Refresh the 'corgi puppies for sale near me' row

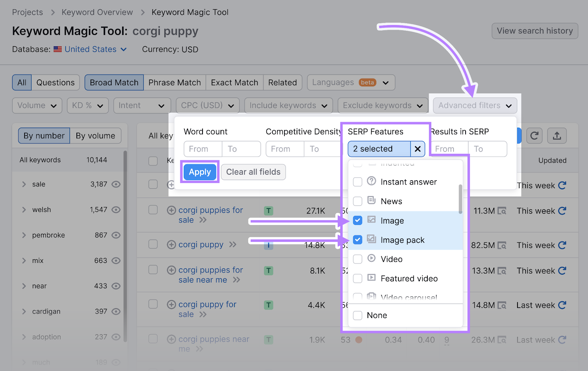[x=562, y=271]
